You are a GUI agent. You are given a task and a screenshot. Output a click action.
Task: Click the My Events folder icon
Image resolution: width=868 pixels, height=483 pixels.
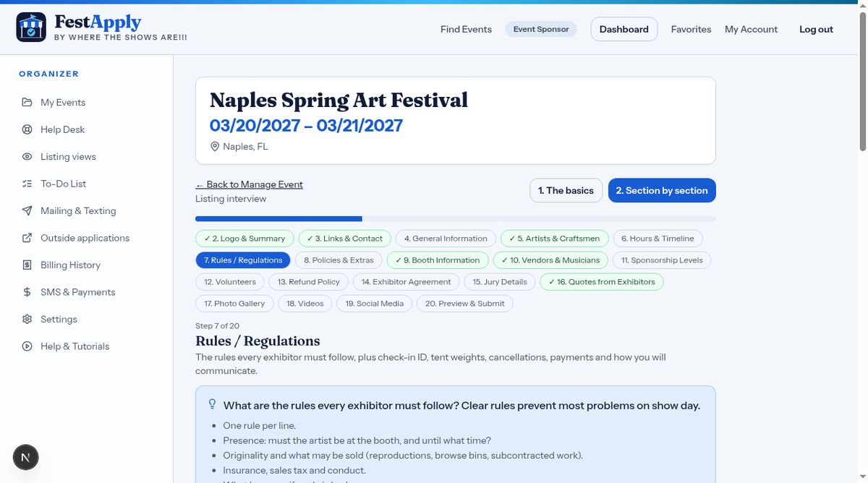(27, 103)
